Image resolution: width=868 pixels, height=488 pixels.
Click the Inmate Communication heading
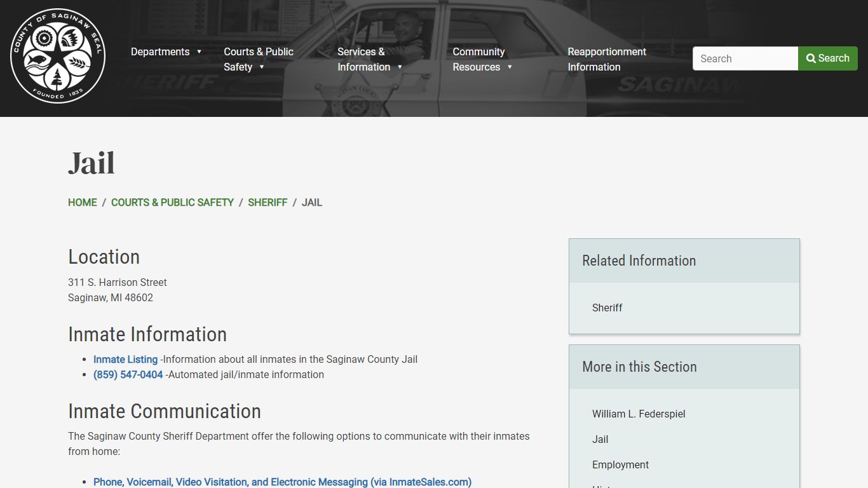pos(165,411)
